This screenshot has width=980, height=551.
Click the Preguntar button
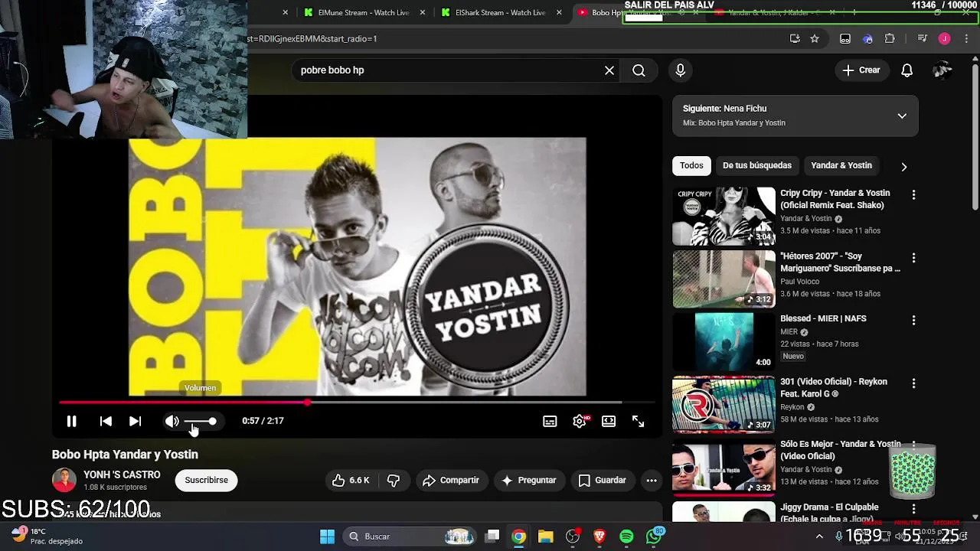(528, 481)
